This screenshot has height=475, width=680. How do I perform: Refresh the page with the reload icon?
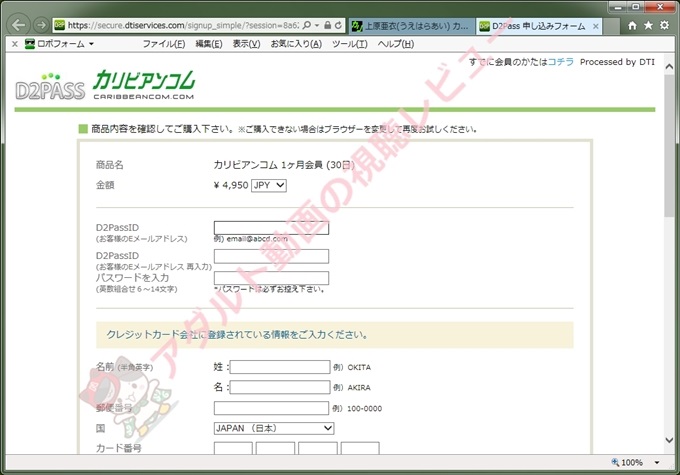tap(338, 25)
